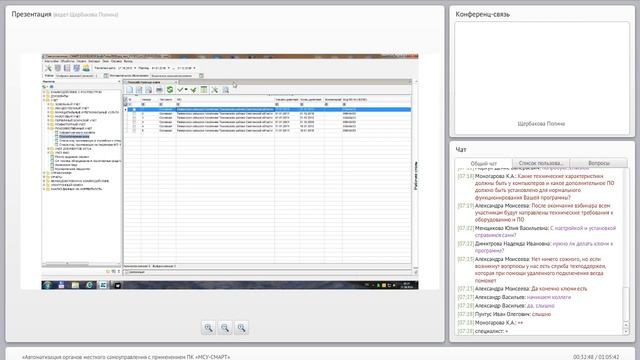Select the highlighted Похозяйственная книга tree item

click(x=74, y=137)
